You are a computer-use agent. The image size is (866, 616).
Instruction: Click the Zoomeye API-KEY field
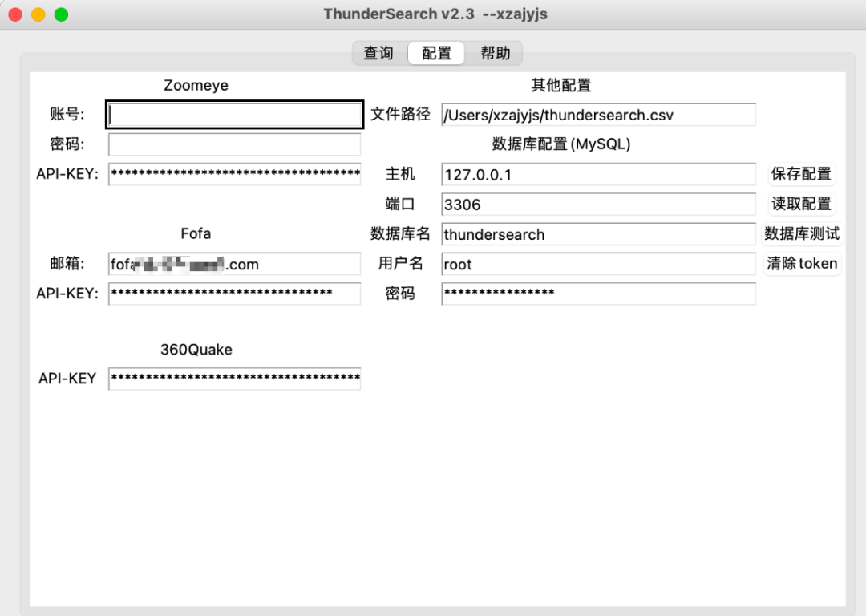(234, 174)
